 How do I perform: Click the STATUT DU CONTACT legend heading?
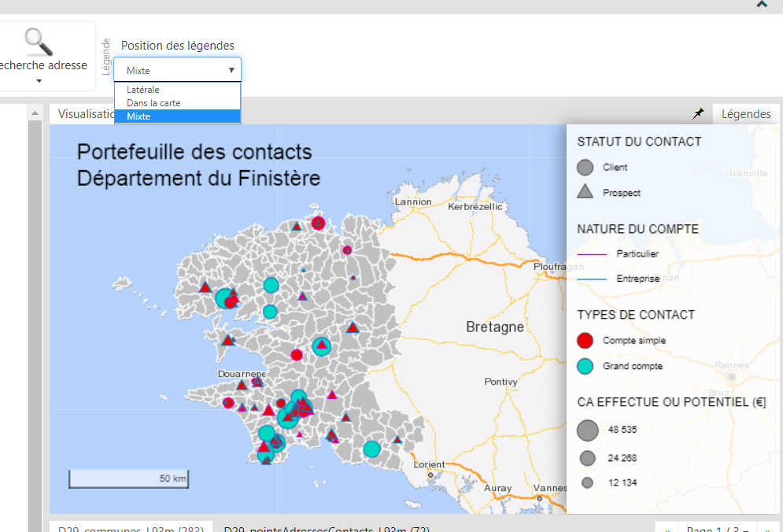639,142
